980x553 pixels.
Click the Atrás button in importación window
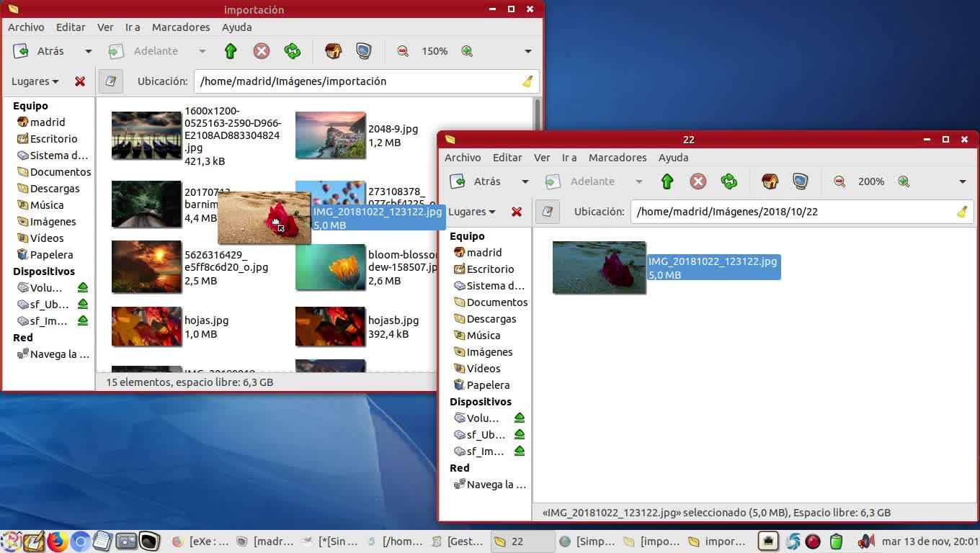click(42, 51)
